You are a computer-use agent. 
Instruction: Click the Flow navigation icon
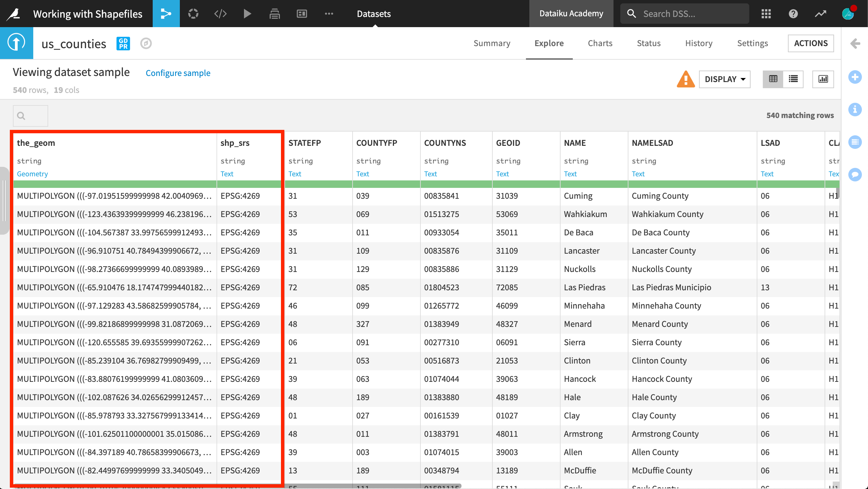tap(166, 13)
